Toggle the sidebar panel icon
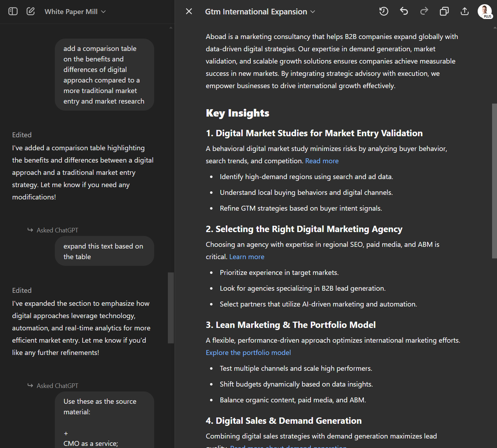The width and height of the screenshot is (497, 448). [x=13, y=12]
